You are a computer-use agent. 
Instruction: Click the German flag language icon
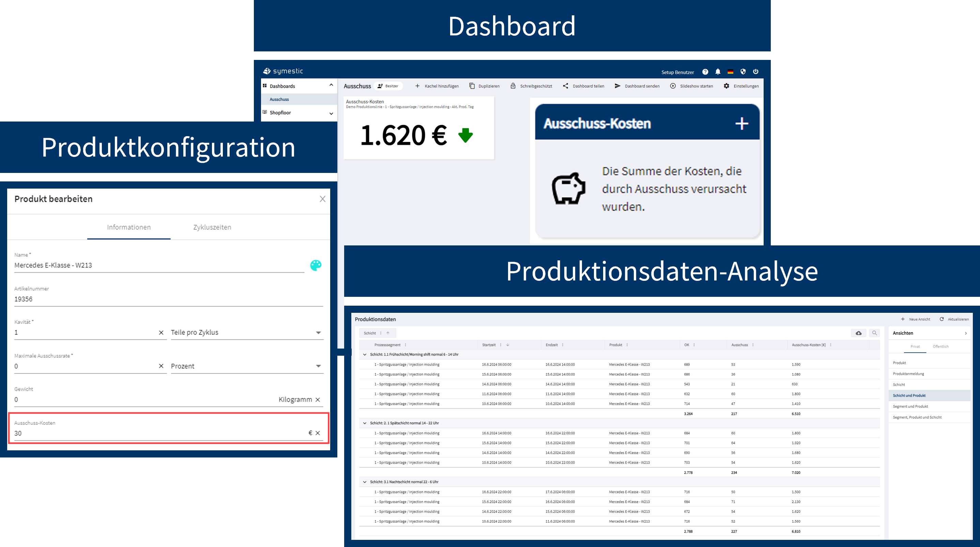coord(730,72)
